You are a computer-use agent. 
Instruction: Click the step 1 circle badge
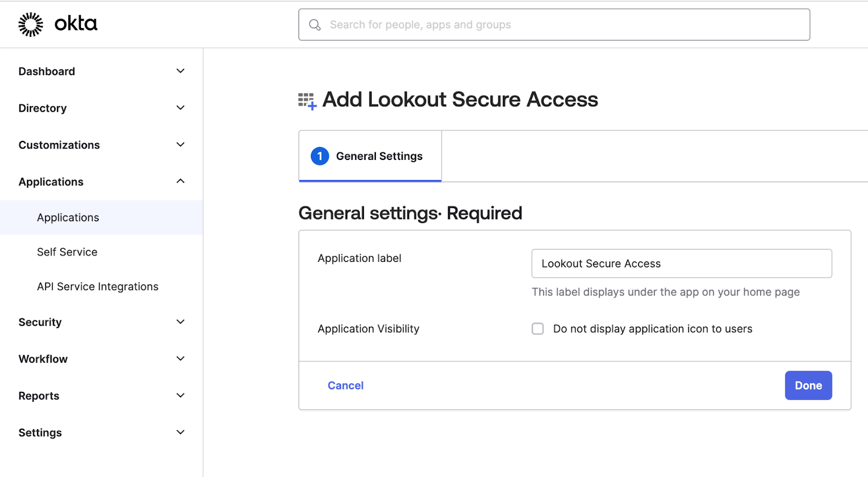coord(320,156)
